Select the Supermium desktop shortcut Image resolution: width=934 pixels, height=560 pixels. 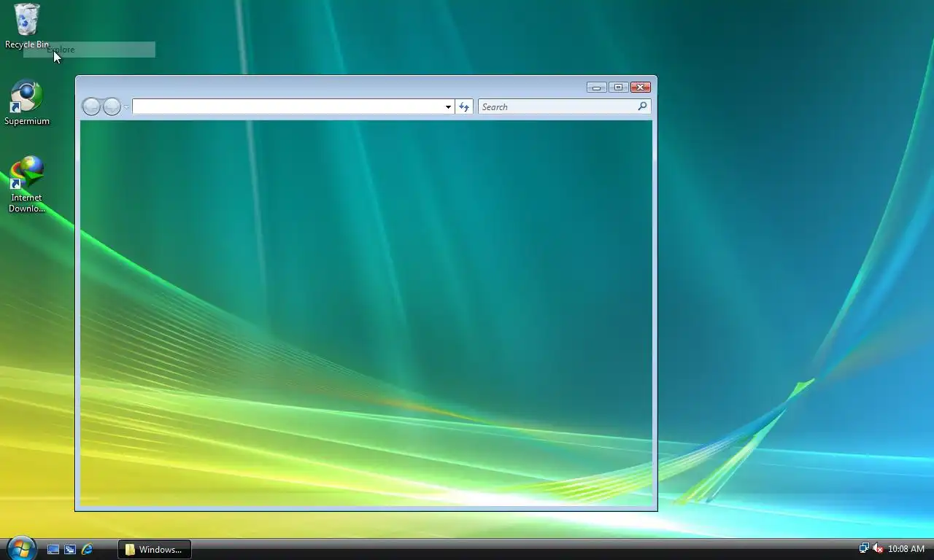[x=27, y=103]
